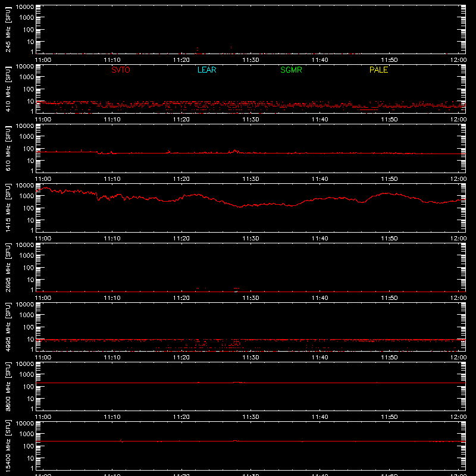Click 11:10 time label of 2695 MHz plot
Image resolution: width=476 pixels, height=476 pixels.
[x=112, y=298]
